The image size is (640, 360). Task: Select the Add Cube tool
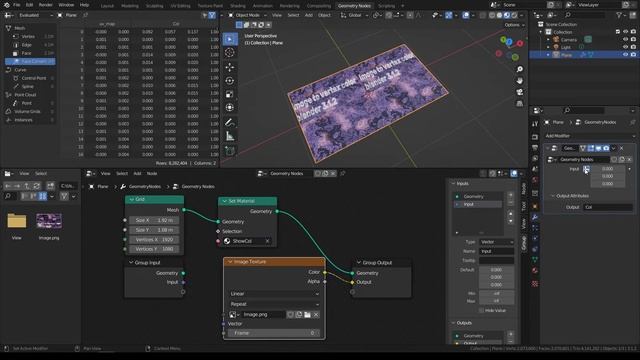tap(229, 151)
